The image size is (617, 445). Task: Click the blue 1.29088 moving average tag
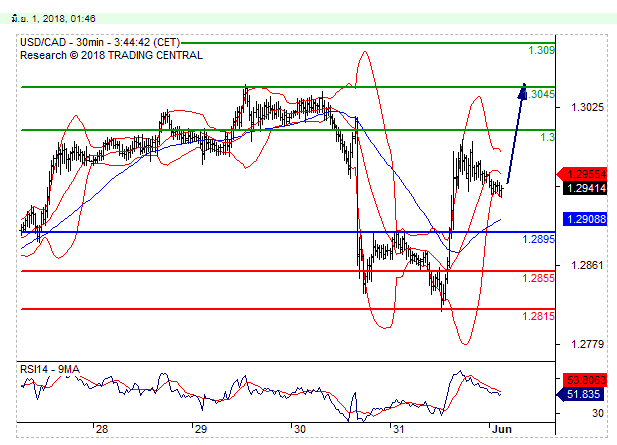pyautogui.click(x=585, y=219)
